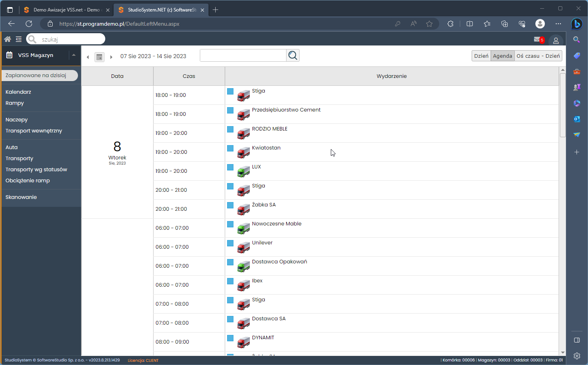
Task: Collapse the VSS Magazyn menu arrow
Action: [74, 55]
